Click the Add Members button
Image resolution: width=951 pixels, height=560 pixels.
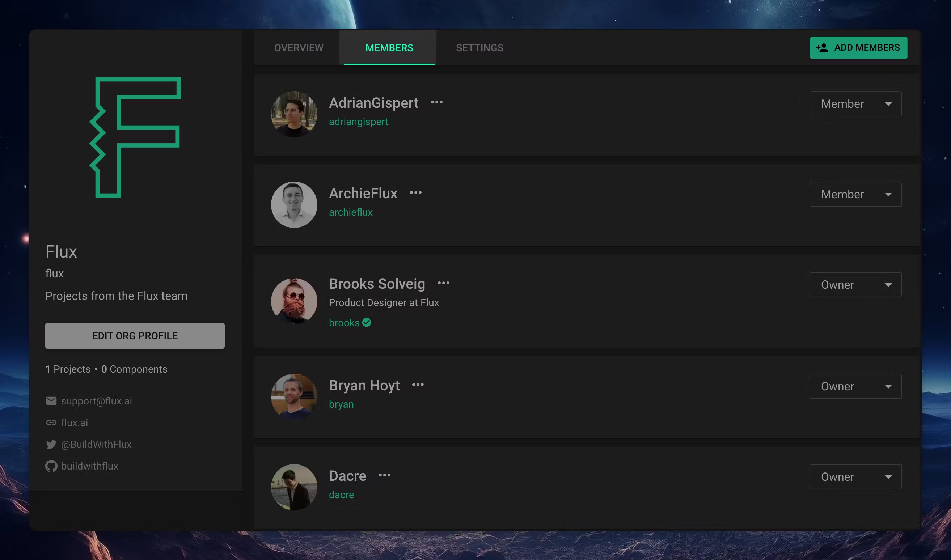[858, 47]
